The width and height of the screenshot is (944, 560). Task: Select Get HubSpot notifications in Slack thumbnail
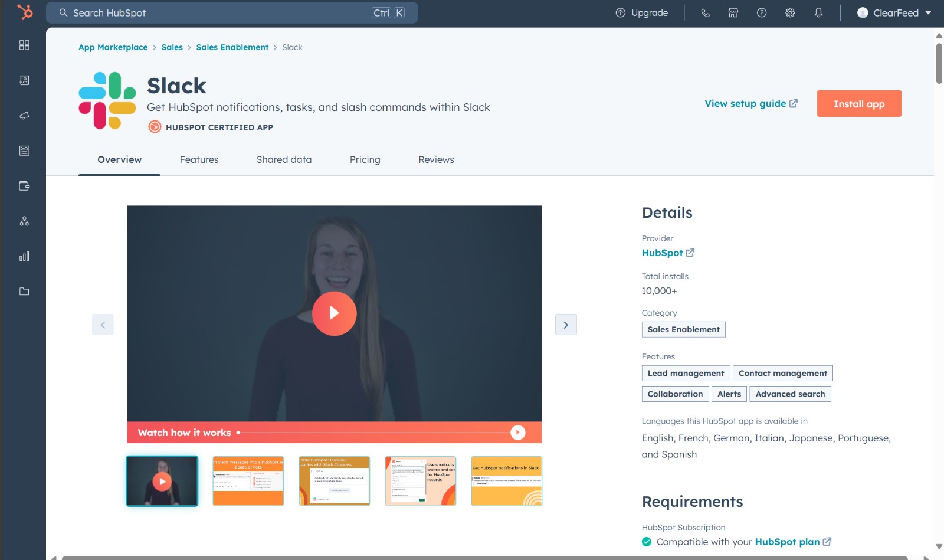tap(506, 481)
